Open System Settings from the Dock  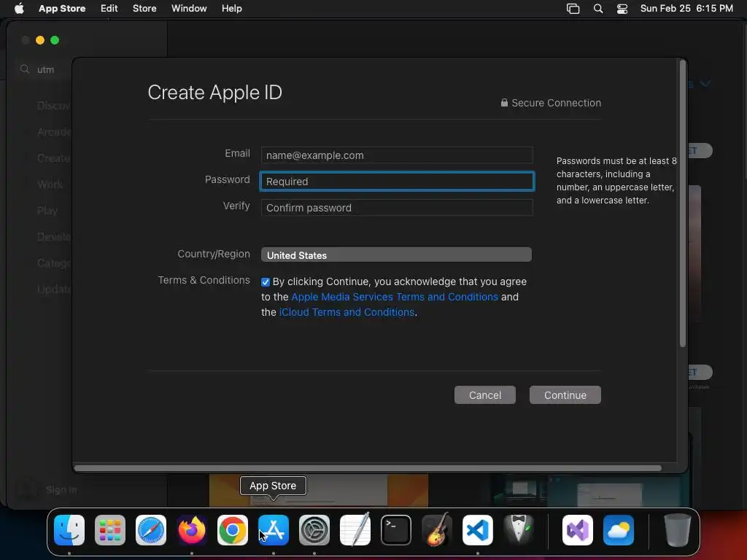point(314,530)
